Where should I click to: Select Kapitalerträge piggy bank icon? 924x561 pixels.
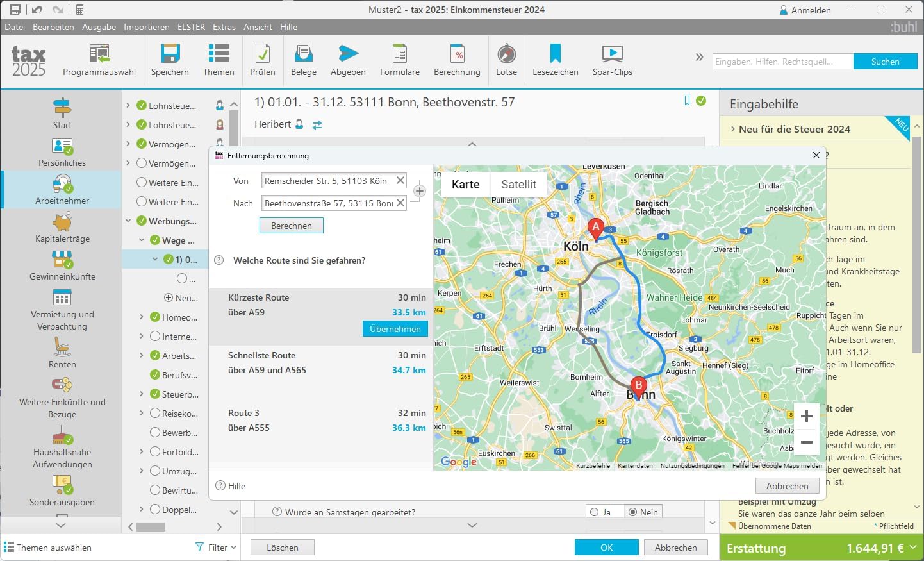point(62,222)
